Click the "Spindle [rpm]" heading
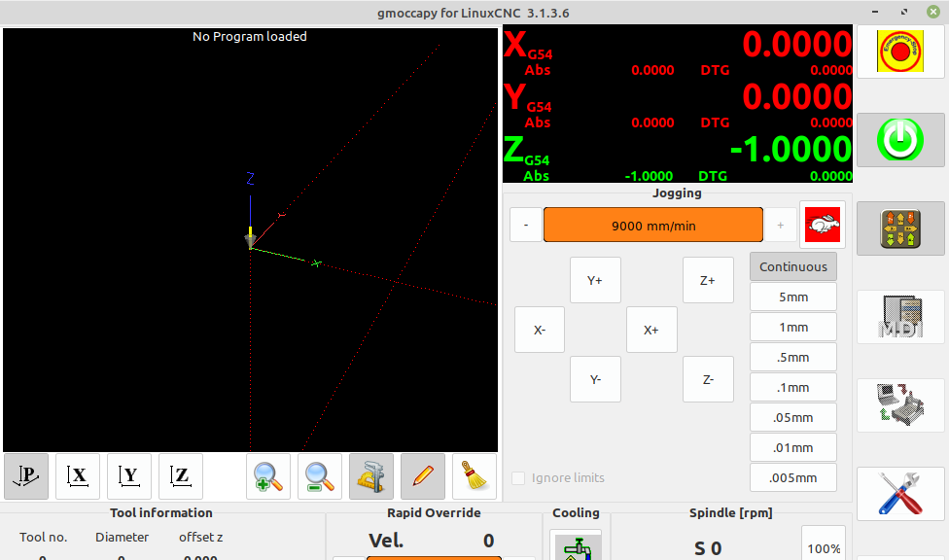The height and width of the screenshot is (560, 949). point(730,512)
